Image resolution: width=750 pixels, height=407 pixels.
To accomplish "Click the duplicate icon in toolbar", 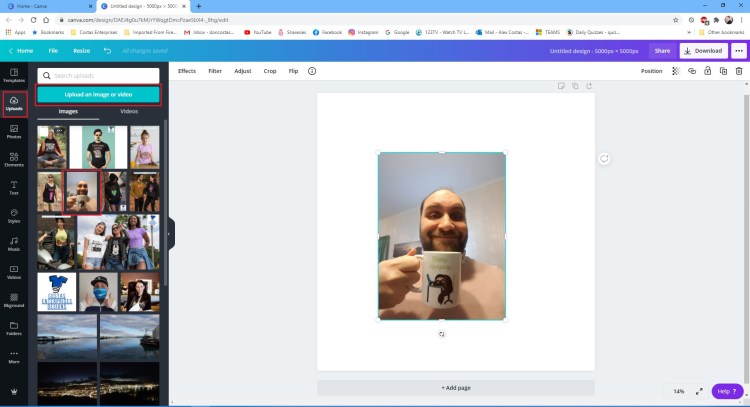I will pos(723,71).
